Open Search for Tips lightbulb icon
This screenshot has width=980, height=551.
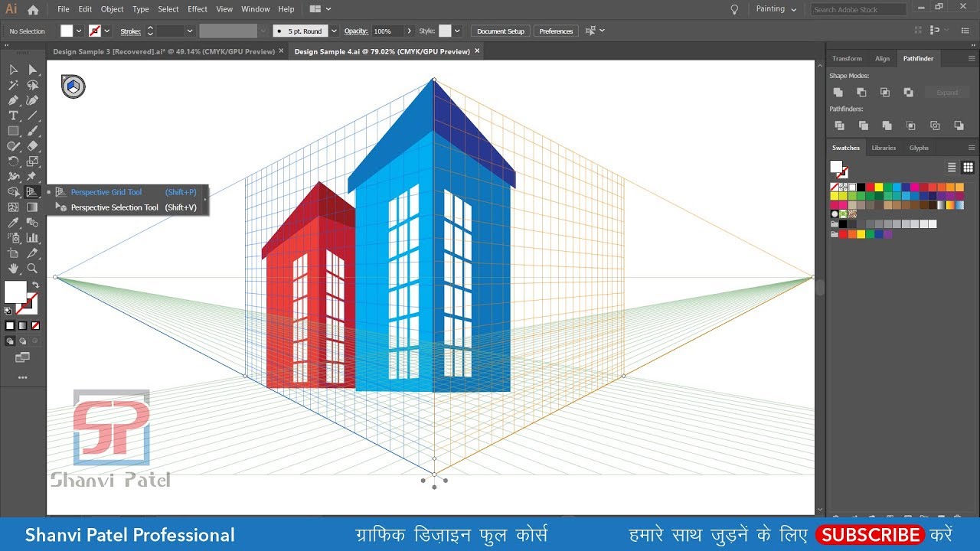pyautogui.click(x=735, y=9)
